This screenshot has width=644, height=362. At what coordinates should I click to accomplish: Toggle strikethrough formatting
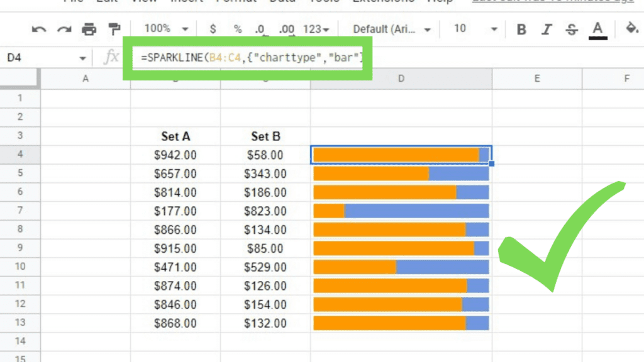(x=571, y=29)
